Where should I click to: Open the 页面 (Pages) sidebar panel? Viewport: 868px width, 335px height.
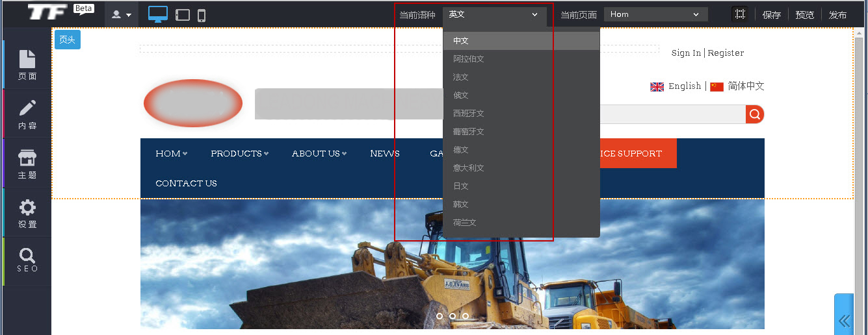point(27,65)
